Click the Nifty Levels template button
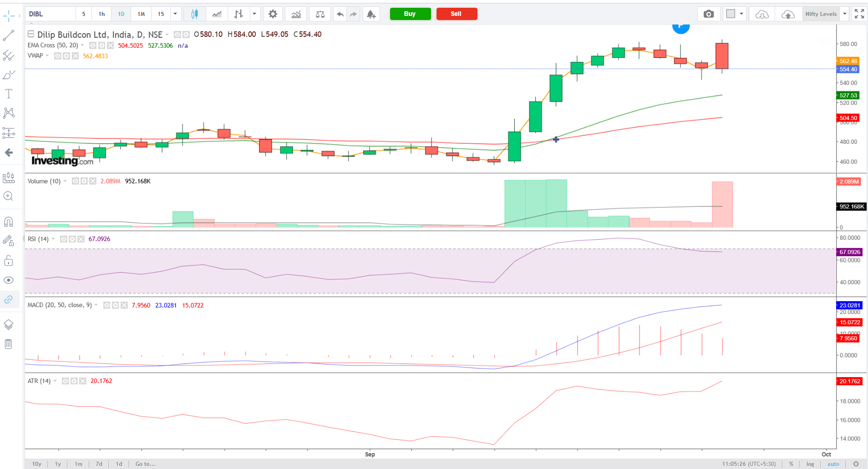Viewport: 868px width, 469px height. 821,14
